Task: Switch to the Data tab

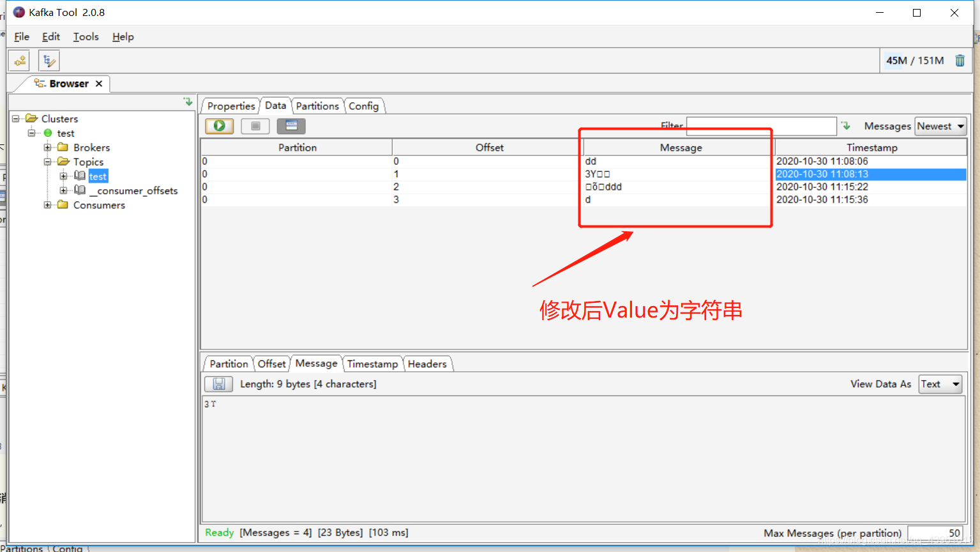Action: tap(276, 105)
